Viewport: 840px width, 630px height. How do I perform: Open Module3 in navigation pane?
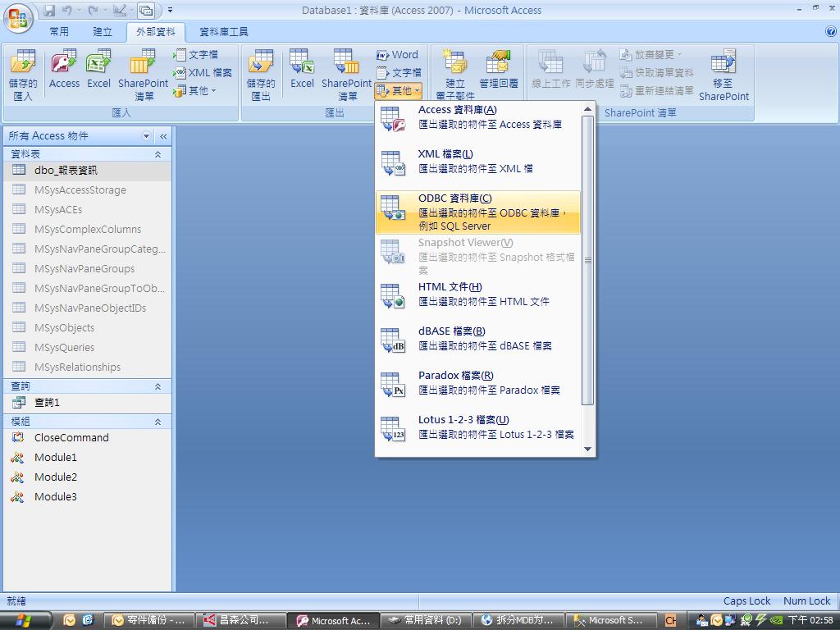[x=88, y=496]
